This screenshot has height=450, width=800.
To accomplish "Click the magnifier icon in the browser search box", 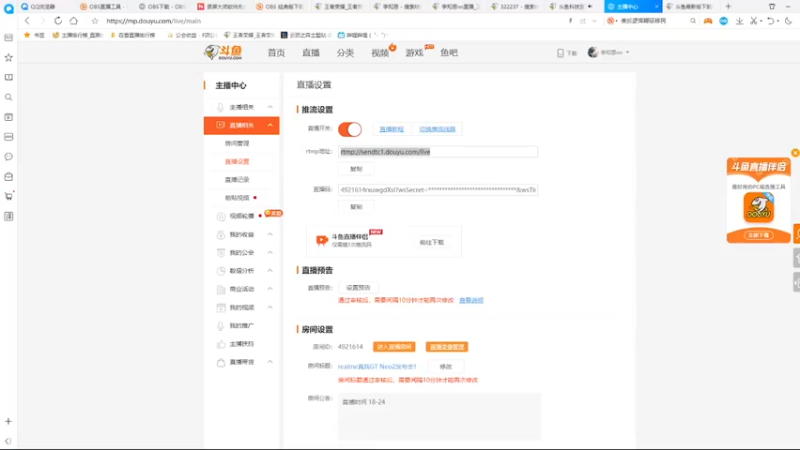I will coord(693,21).
